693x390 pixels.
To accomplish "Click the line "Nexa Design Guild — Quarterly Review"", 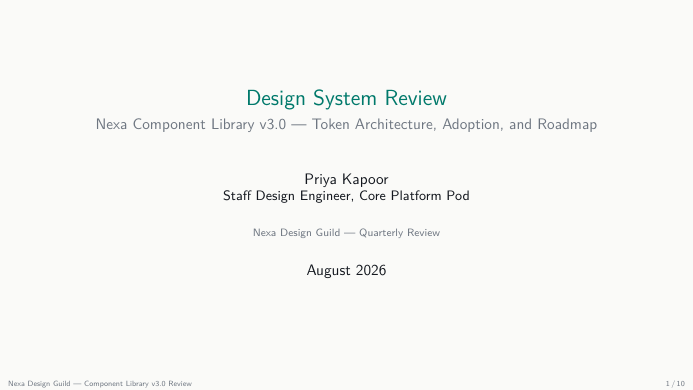I will (346, 233).
